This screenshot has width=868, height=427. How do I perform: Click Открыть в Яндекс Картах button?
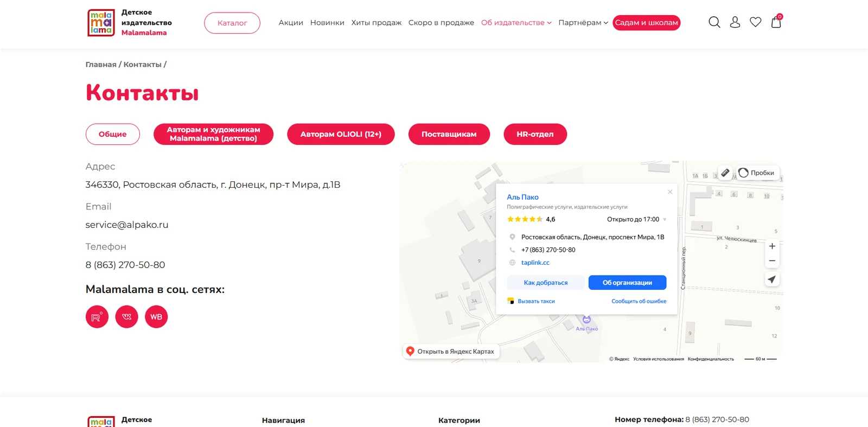click(x=451, y=352)
